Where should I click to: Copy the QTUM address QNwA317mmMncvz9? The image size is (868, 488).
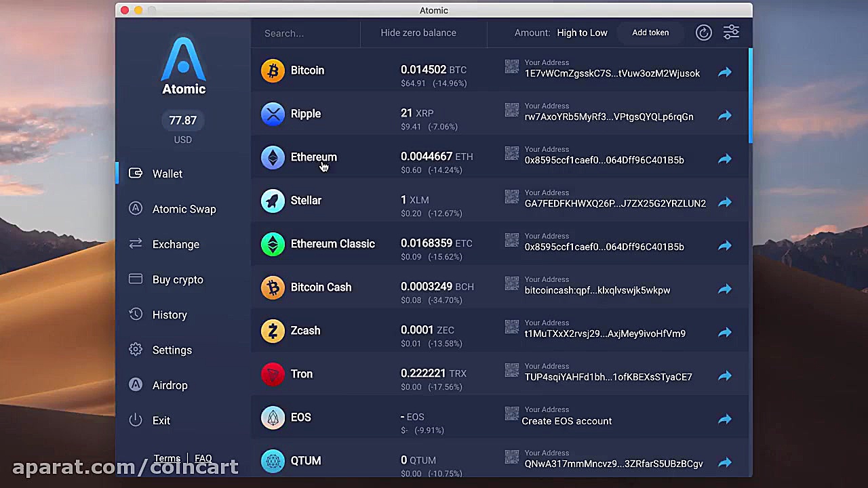pyautogui.click(x=614, y=464)
